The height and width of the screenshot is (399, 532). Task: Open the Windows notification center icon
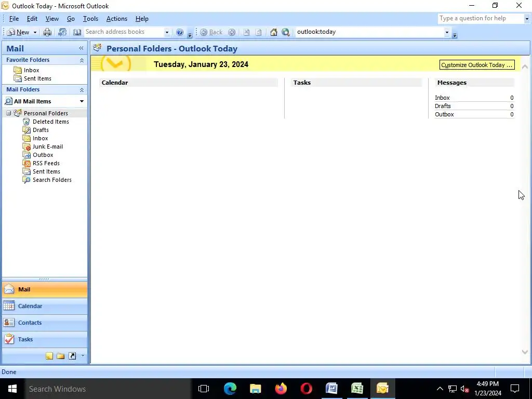point(515,389)
